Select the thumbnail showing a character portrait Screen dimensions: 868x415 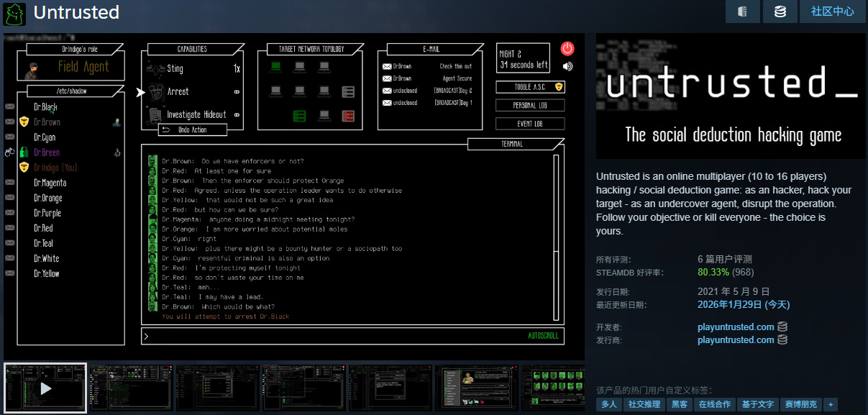click(x=476, y=388)
